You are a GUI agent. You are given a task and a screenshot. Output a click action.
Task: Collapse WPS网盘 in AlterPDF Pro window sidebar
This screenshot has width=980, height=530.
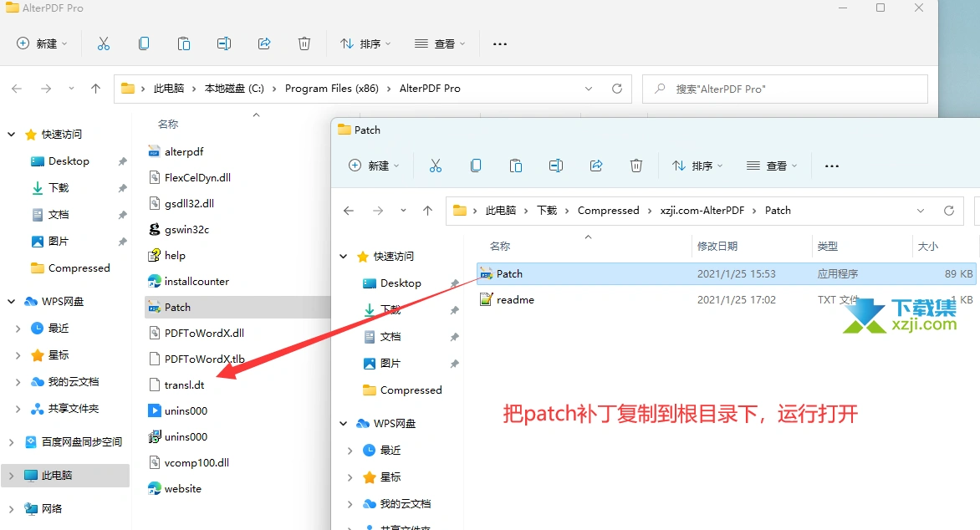click(x=11, y=301)
